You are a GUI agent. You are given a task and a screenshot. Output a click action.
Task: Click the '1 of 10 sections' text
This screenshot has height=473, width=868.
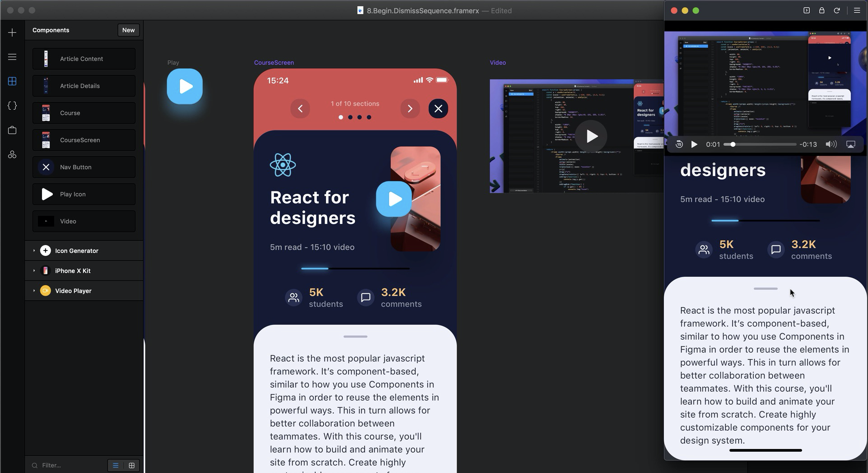click(355, 104)
